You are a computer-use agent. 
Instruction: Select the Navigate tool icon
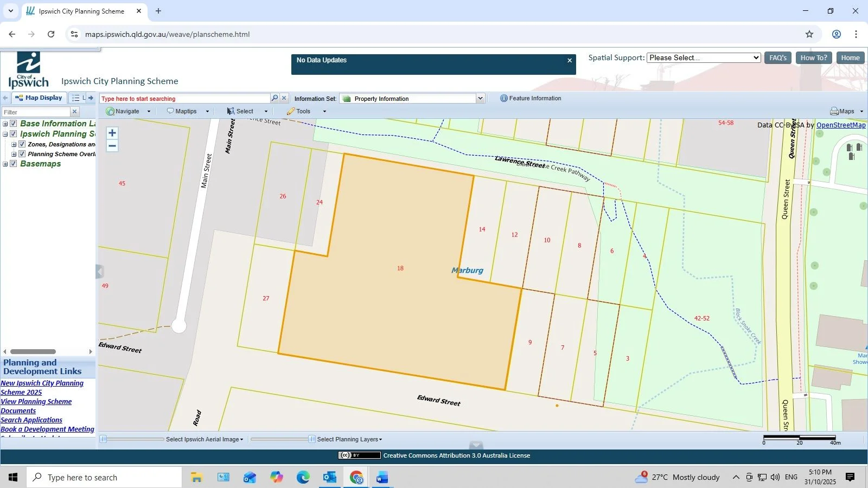[111, 111]
